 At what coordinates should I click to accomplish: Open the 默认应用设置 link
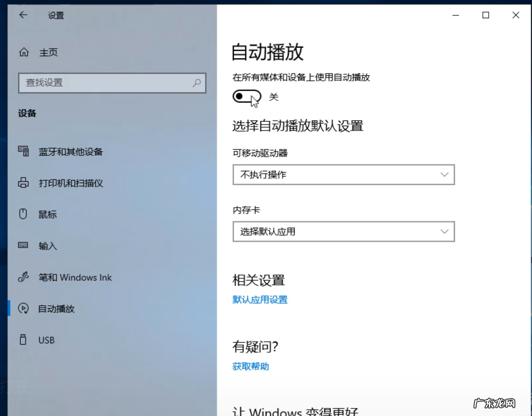[260, 300]
